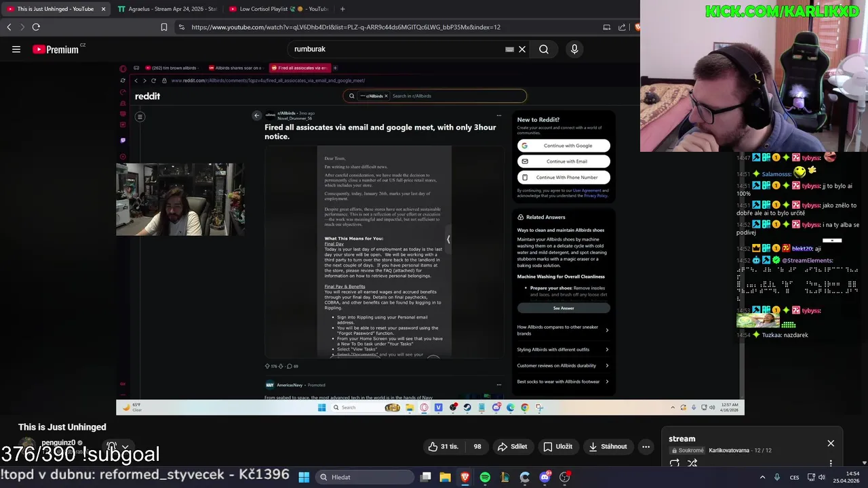Click the grayed-out browser forward arrow
Viewport: 868px width, 488px height.
pyautogui.click(x=22, y=27)
